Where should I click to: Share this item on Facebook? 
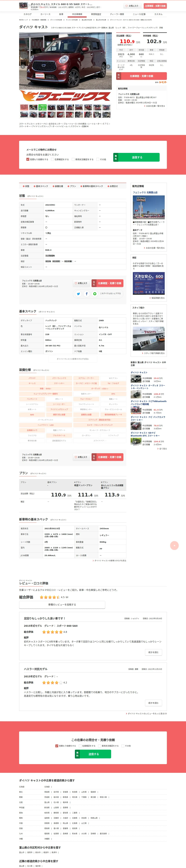[86, 294]
